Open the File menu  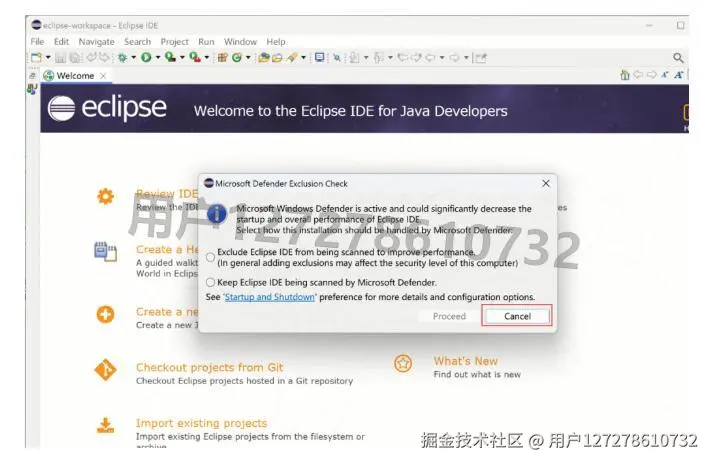pyautogui.click(x=37, y=42)
